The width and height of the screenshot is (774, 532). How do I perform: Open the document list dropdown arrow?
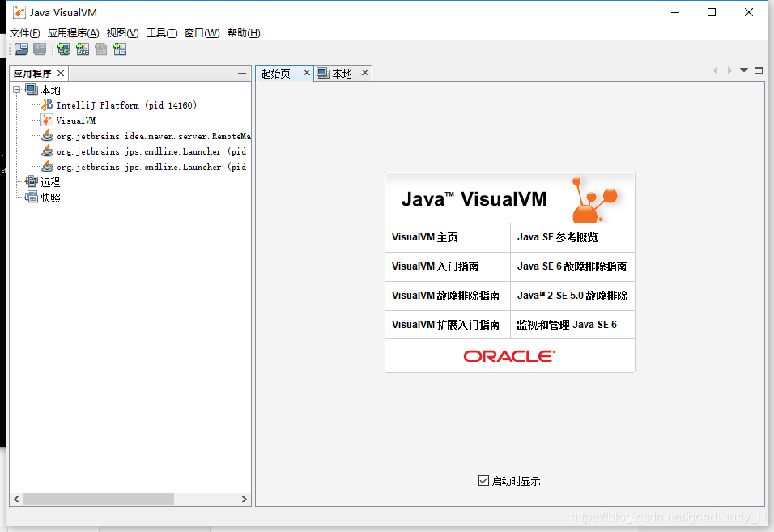pyautogui.click(x=744, y=70)
